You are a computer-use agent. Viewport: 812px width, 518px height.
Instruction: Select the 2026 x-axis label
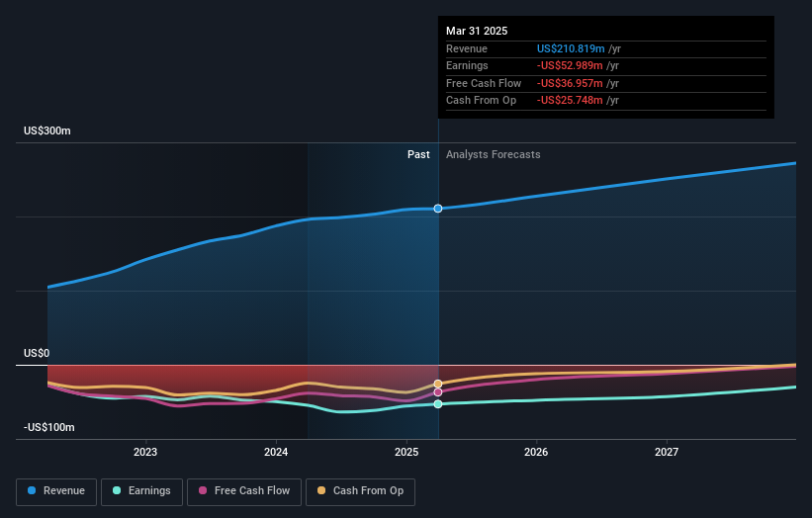[536, 452]
